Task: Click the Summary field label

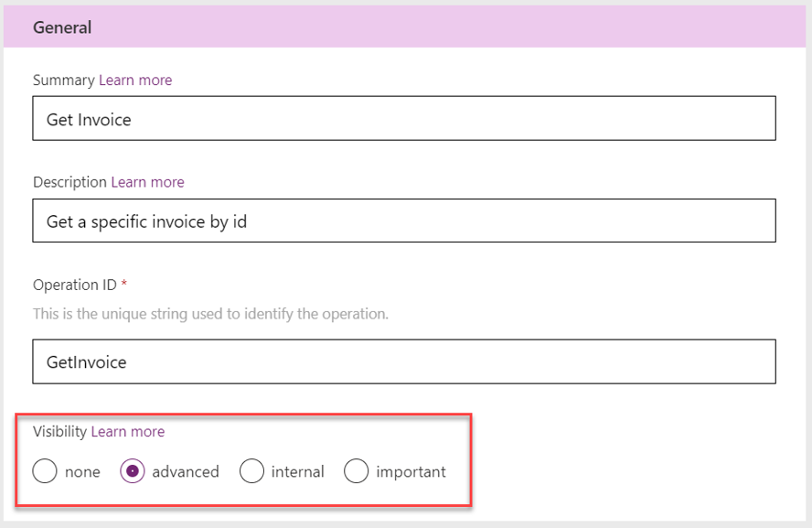Action: (x=64, y=81)
